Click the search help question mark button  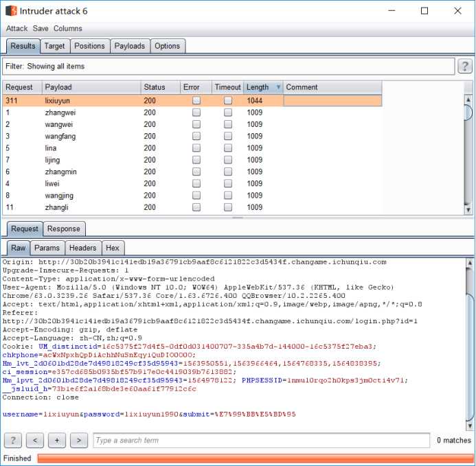coord(13,440)
